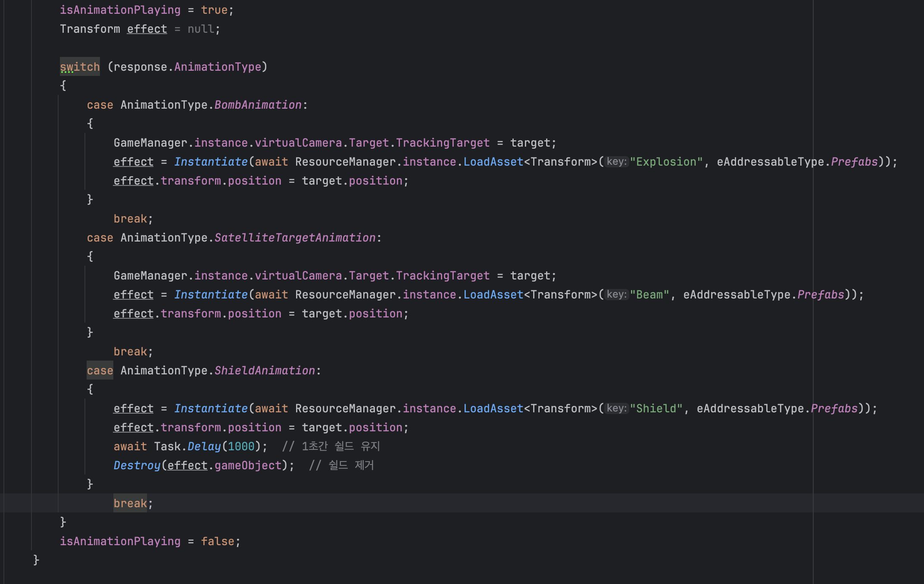This screenshot has height=584, width=924.
Task: Click the "Shield" string literal
Action: click(x=656, y=408)
